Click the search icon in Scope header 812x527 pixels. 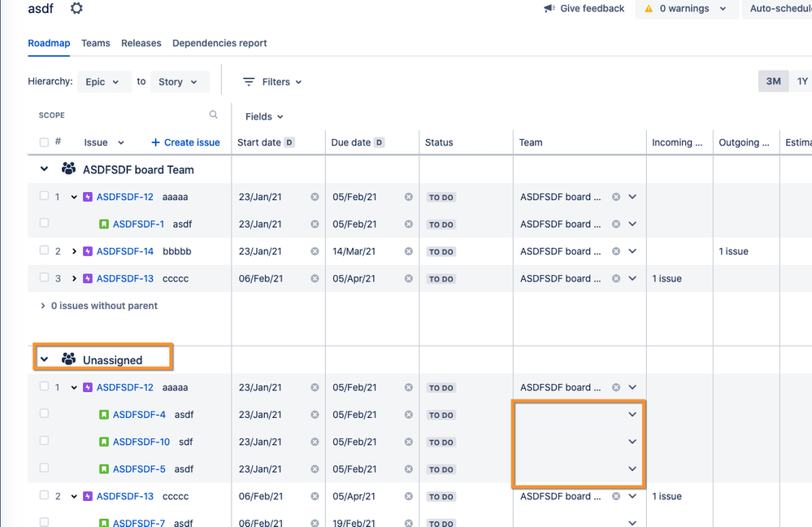(x=214, y=115)
